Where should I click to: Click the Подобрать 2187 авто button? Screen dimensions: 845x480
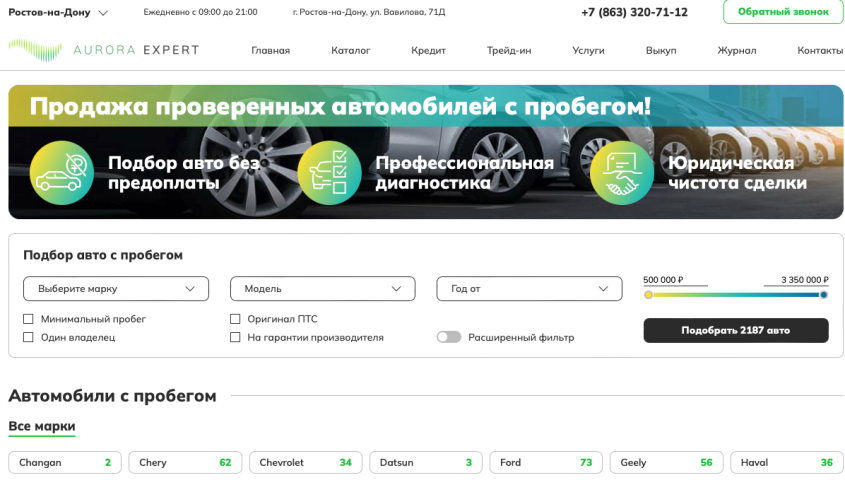tap(736, 330)
